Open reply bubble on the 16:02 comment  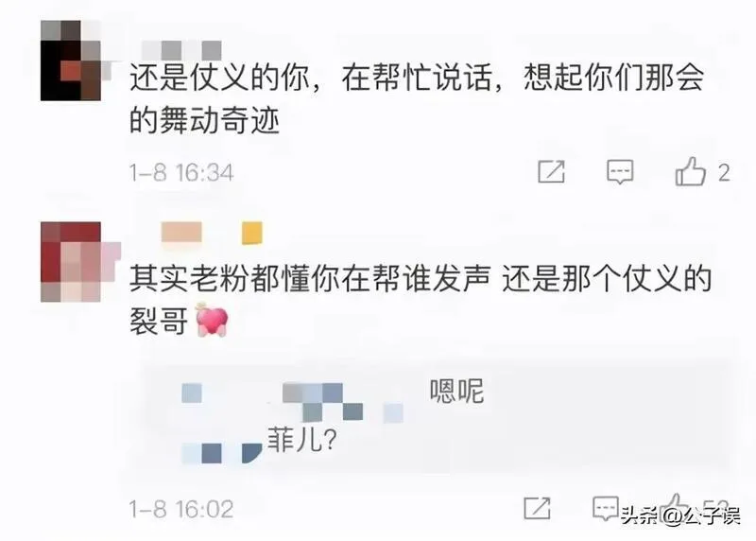coord(606,508)
